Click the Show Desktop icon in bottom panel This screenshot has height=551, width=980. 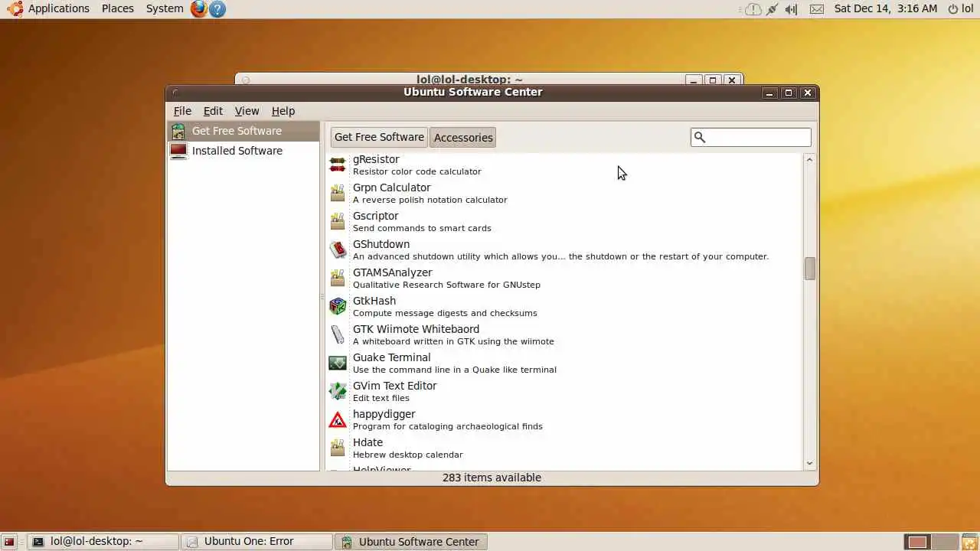pos(10,542)
